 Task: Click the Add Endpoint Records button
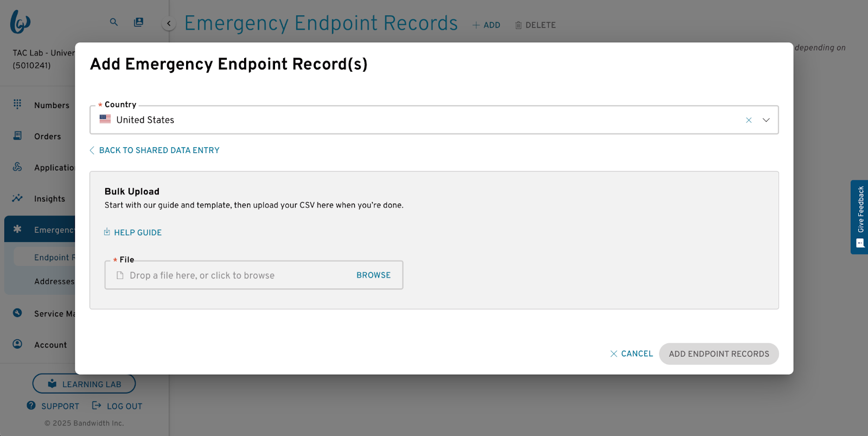point(719,354)
